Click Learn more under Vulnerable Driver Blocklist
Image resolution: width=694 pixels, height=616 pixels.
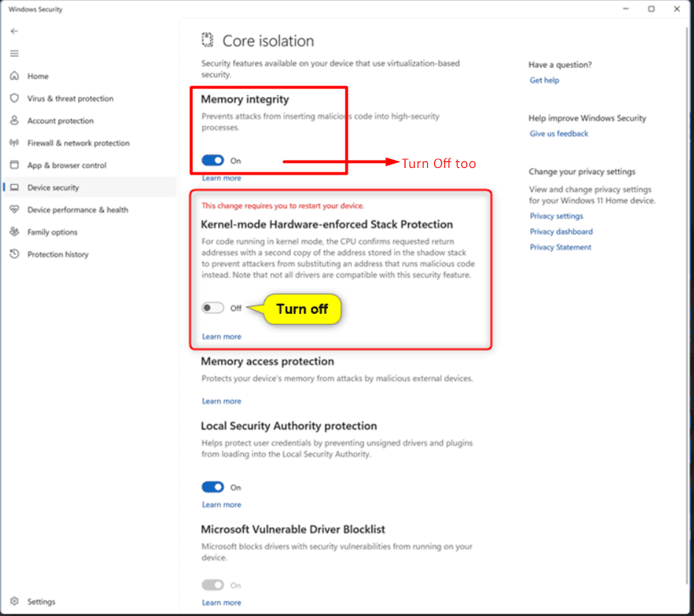[222, 603]
